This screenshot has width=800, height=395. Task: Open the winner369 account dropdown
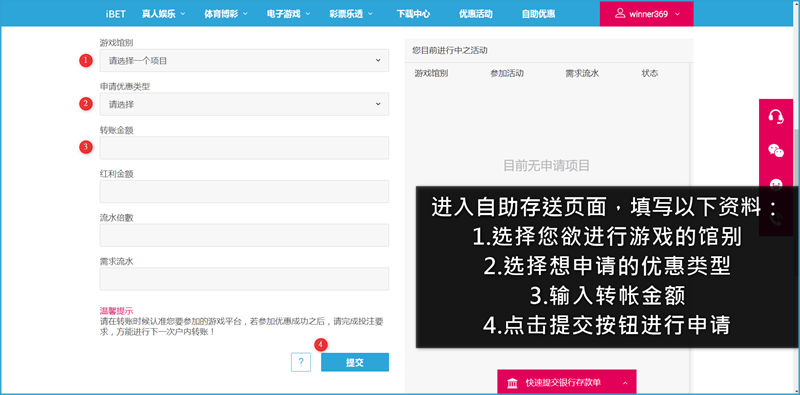(x=646, y=14)
